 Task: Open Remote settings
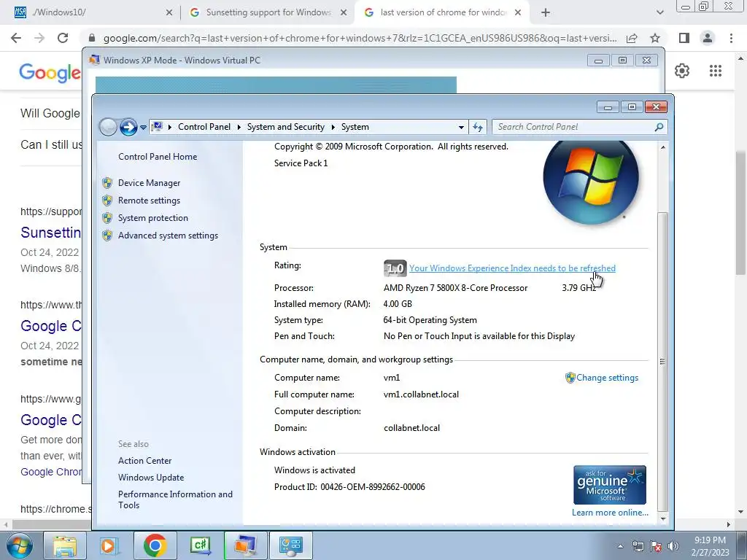149,201
